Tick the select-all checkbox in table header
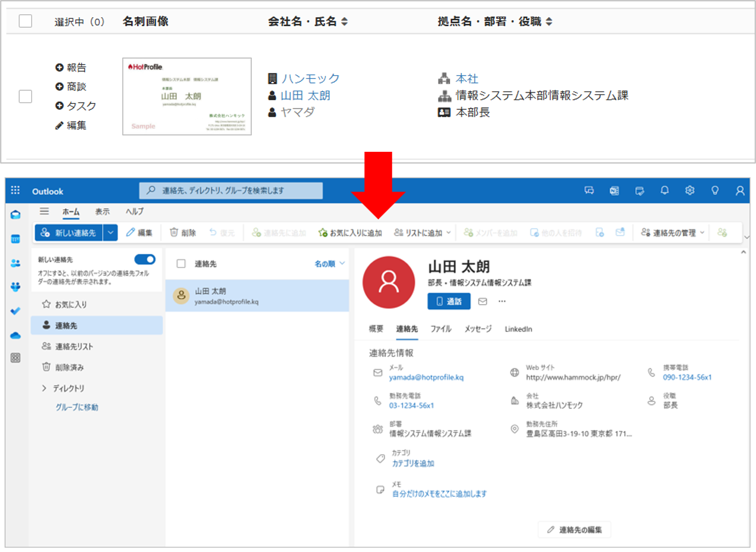The image size is (756, 552). (x=26, y=21)
